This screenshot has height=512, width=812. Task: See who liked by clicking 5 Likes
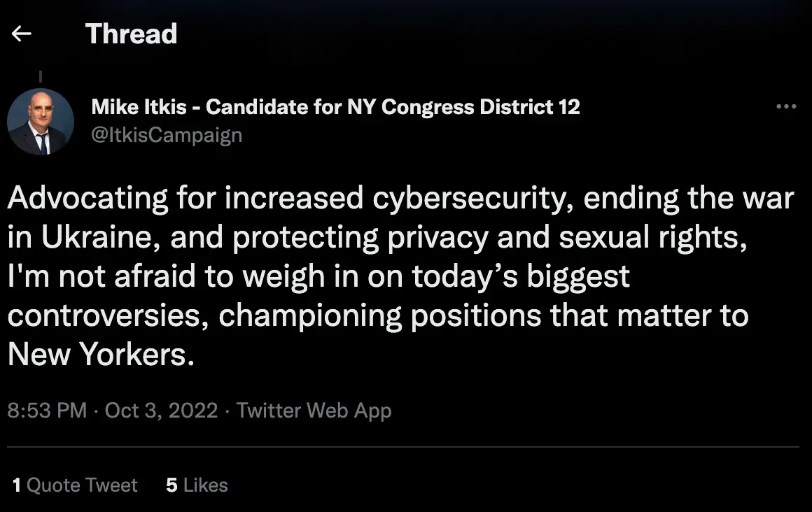[197, 485]
